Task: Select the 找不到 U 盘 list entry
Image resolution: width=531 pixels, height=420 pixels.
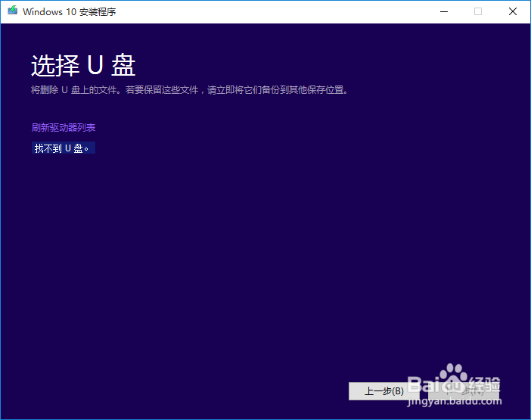Action: pyautogui.click(x=64, y=148)
